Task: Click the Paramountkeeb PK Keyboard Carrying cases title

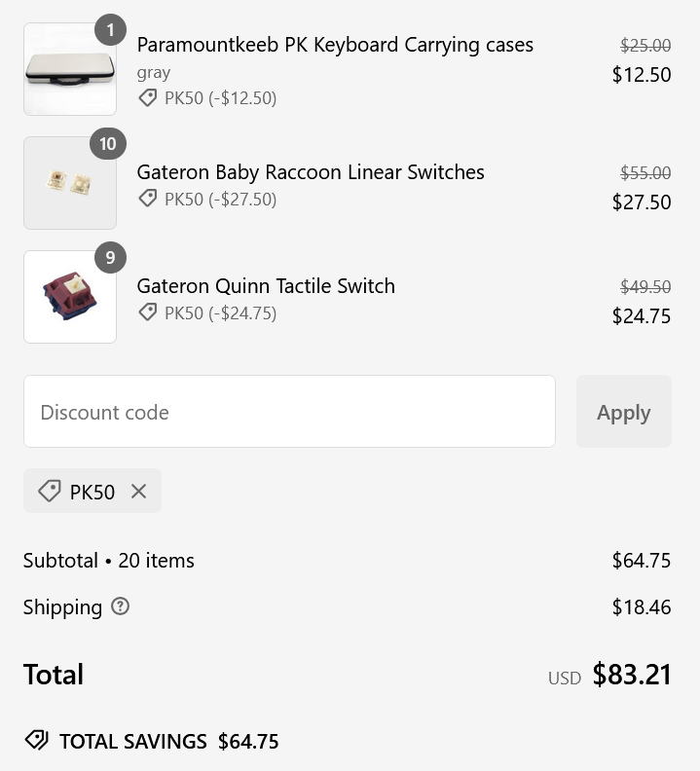Action: coord(335,45)
